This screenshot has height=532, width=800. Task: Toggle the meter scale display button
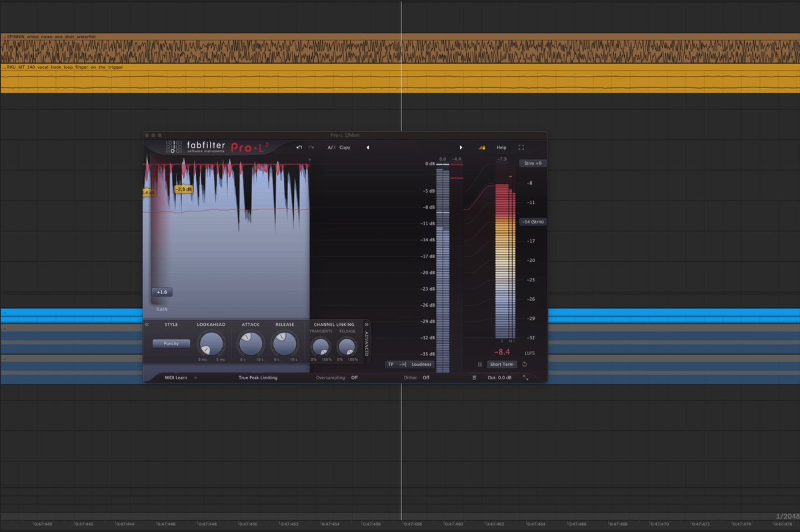point(402,365)
